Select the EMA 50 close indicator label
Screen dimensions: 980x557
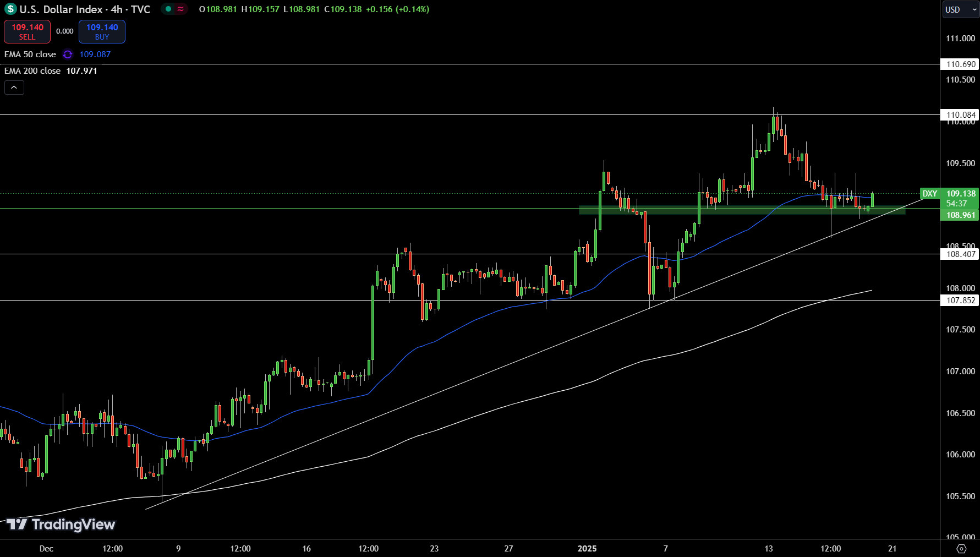click(x=30, y=54)
